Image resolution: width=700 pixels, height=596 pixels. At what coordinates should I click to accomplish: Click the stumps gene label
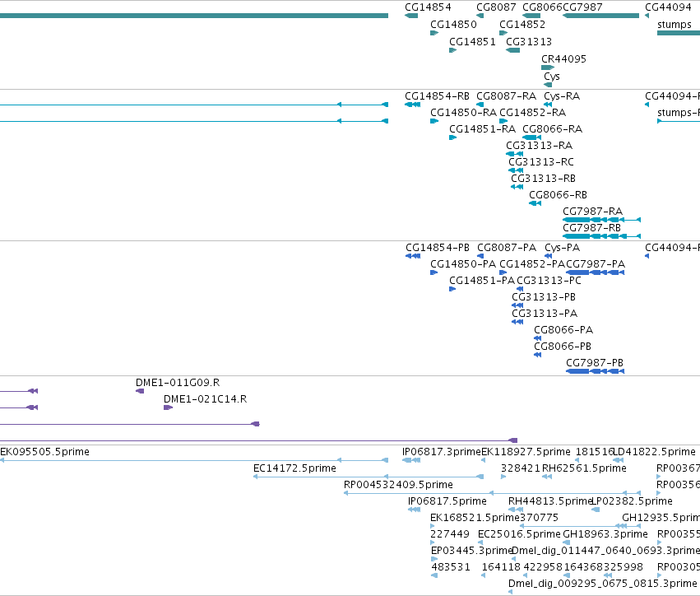675,25
